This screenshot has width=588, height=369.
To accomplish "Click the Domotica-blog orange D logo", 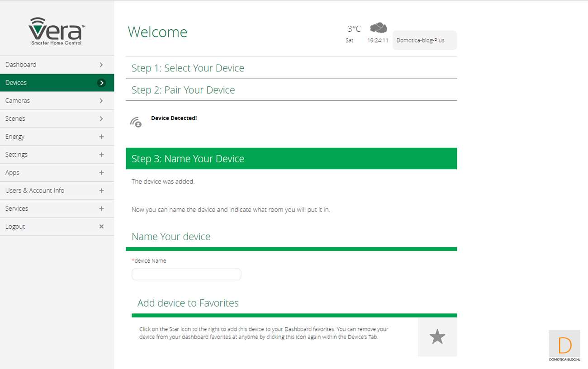I will (x=564, y=346).
